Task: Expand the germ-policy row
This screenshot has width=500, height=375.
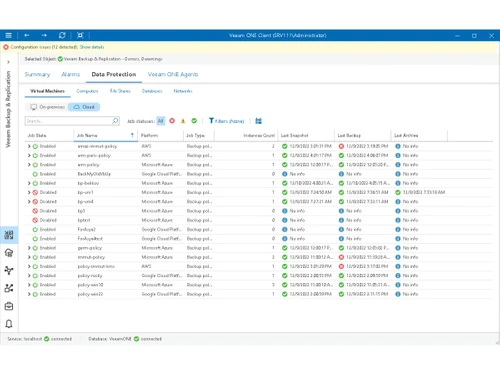Action: (x=29, y=248)
